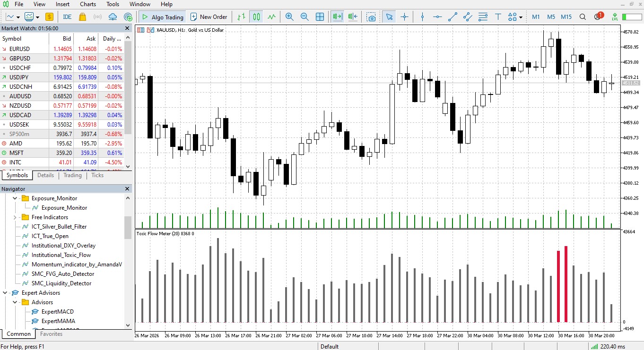Draw a horizontal line
Image resolution: width=644 pixels, height=350 pixels.
pyautogui.click(x=437, y=17)
